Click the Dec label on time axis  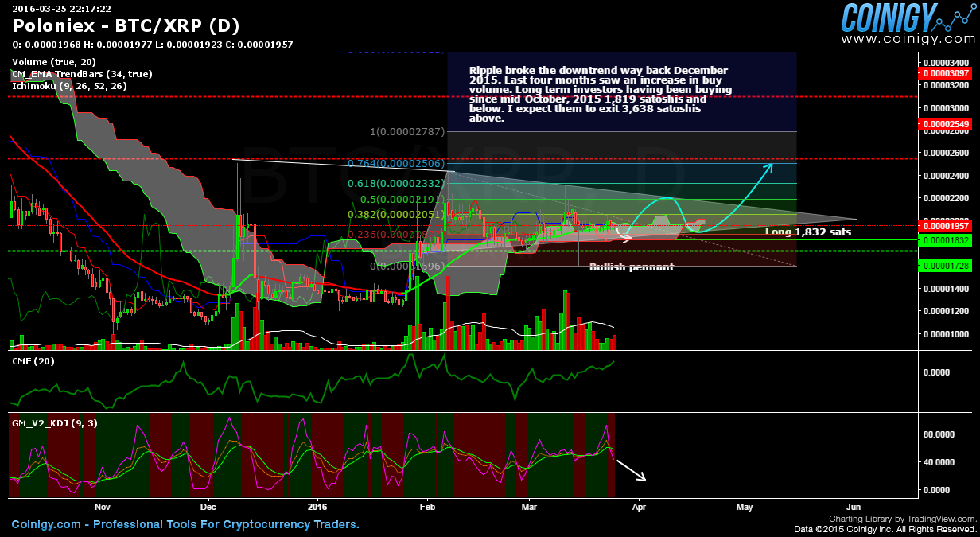209,506
